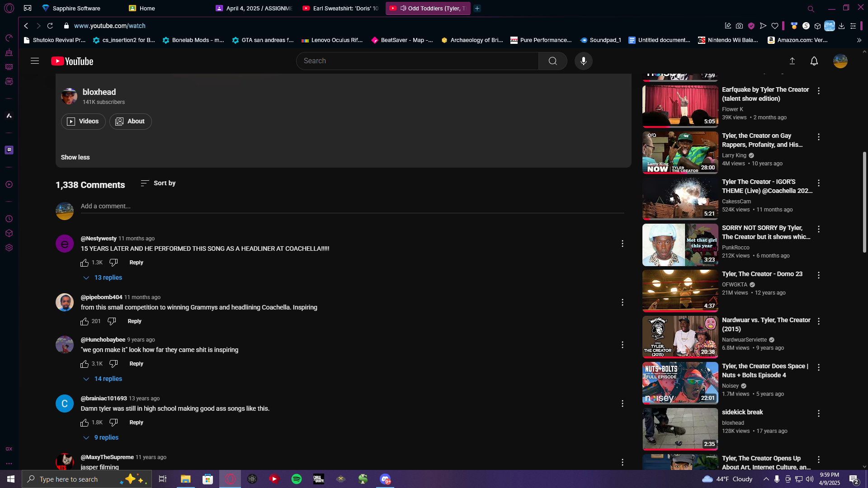This screenshot has height=488, width=868.
Task: Click the YouTube search field
Action: (x=417, y=61)
